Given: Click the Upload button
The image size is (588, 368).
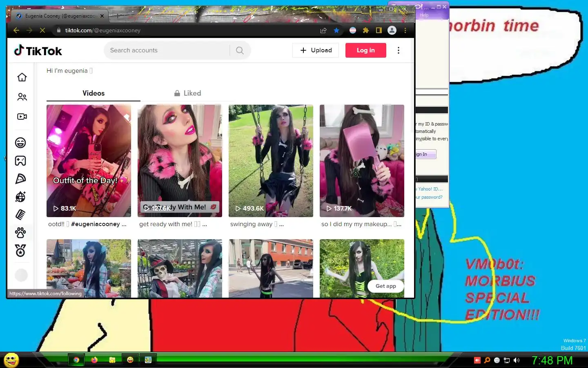Looking at the screenshot, I should 316,50.
